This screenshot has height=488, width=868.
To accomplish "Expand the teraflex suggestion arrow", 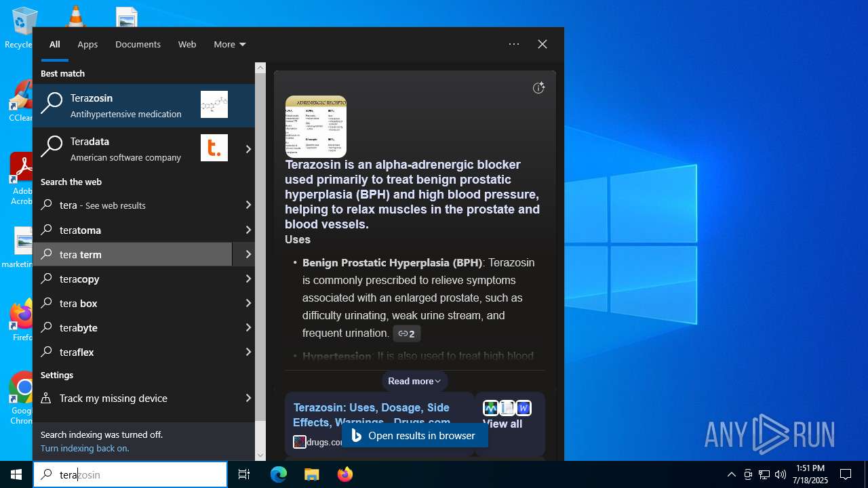I will coord(248,352).
